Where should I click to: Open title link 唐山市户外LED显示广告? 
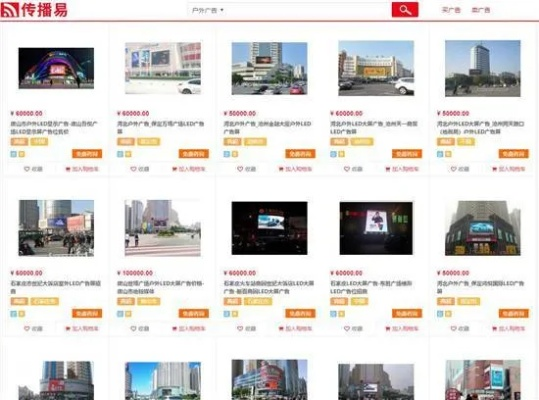click(54, 127)
